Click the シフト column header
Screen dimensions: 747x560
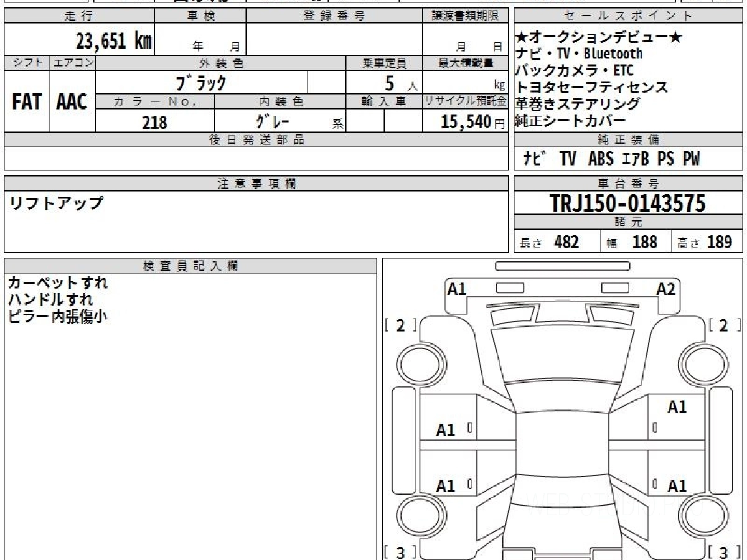click(27, 63)
